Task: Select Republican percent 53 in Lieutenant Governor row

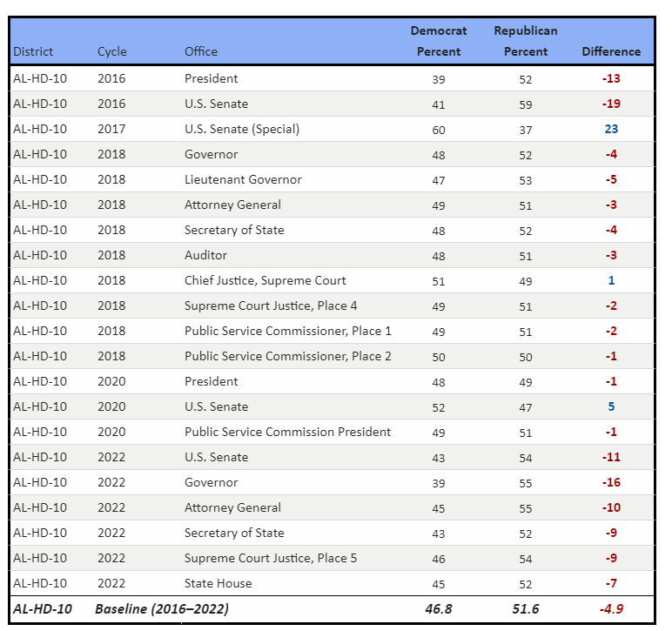Action: coord(526,180)
